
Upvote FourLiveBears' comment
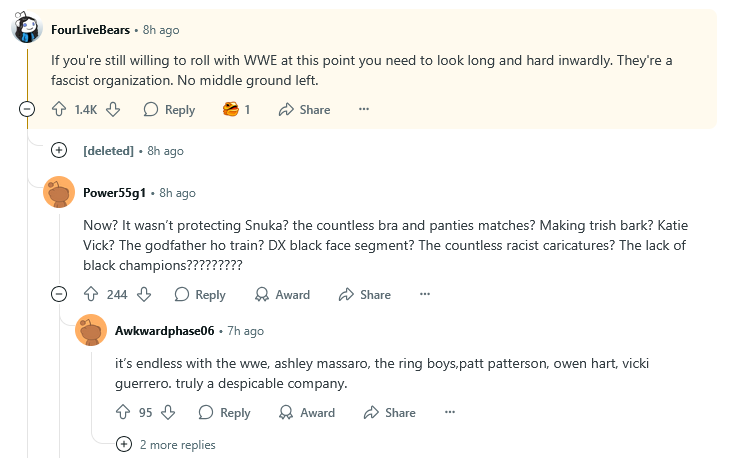58,109
